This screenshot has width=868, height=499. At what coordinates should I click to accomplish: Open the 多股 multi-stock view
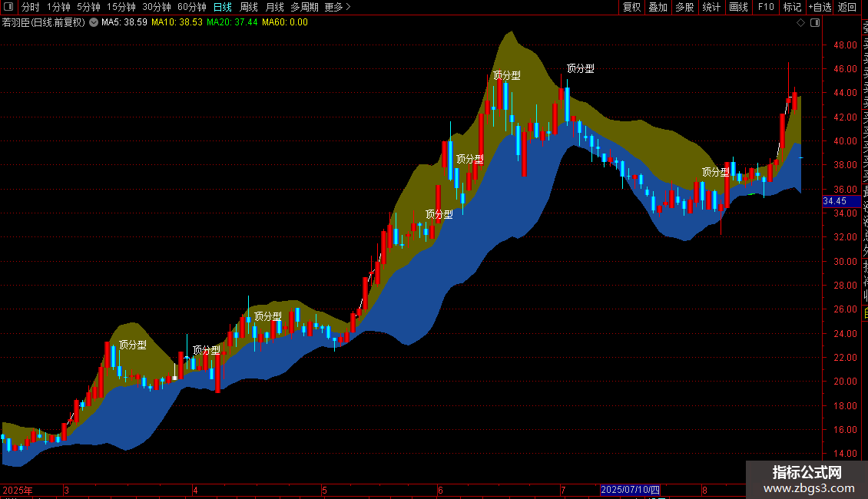(x=684, y=7)
